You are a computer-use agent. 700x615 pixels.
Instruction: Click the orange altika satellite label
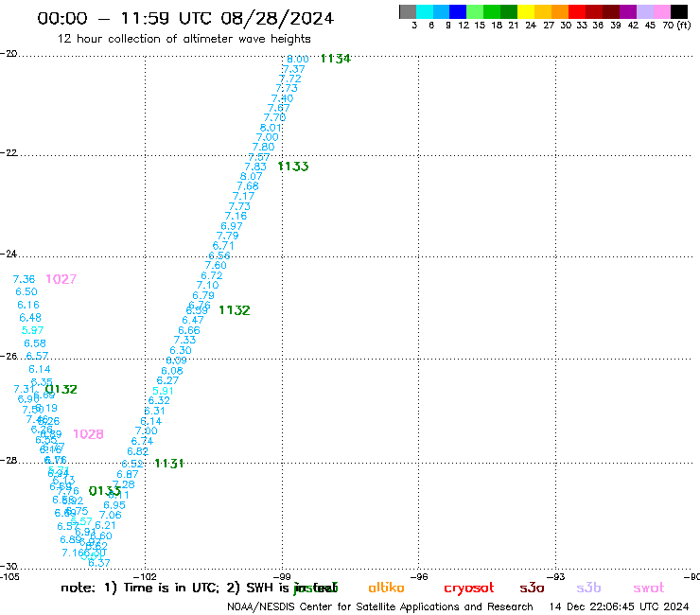(x=386, y=588)
